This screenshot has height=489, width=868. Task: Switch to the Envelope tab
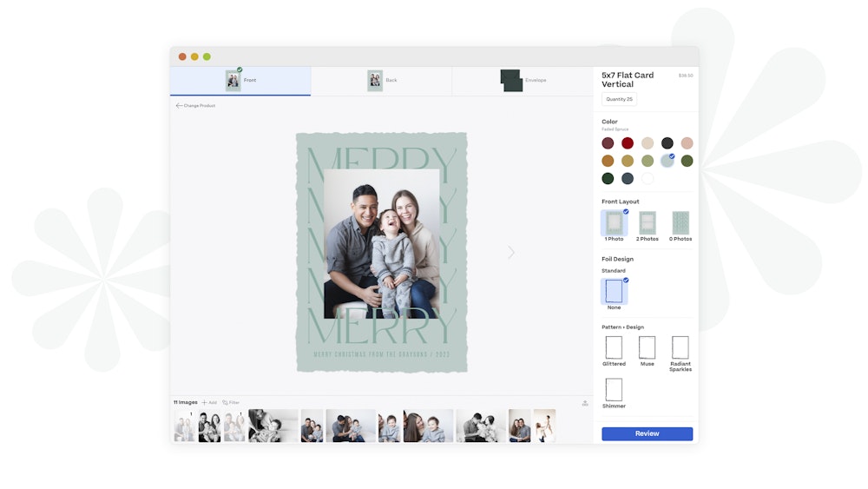[x=523, y=81]
